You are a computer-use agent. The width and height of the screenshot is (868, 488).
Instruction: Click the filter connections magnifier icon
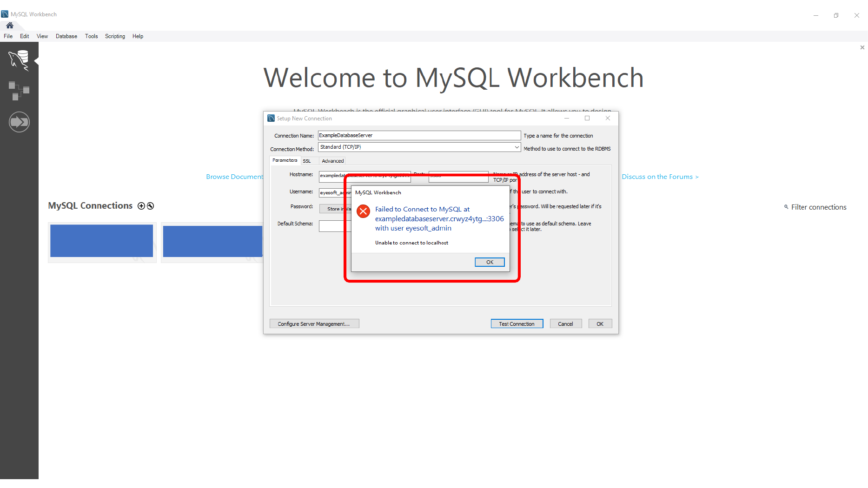pos(786,207)
